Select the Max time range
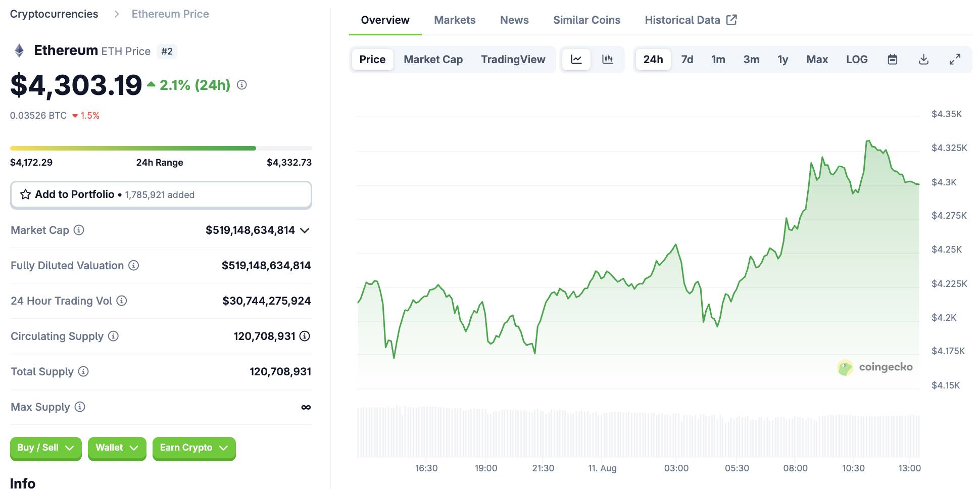This screenshot has width=980, height=489. (817, 60)
